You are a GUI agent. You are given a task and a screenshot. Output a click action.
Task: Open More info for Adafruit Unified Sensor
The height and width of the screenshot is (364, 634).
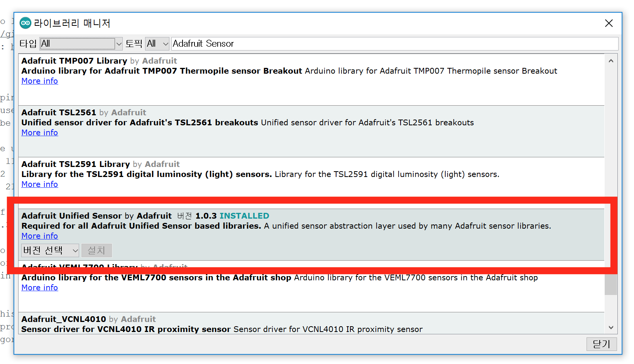click(40, 236)
